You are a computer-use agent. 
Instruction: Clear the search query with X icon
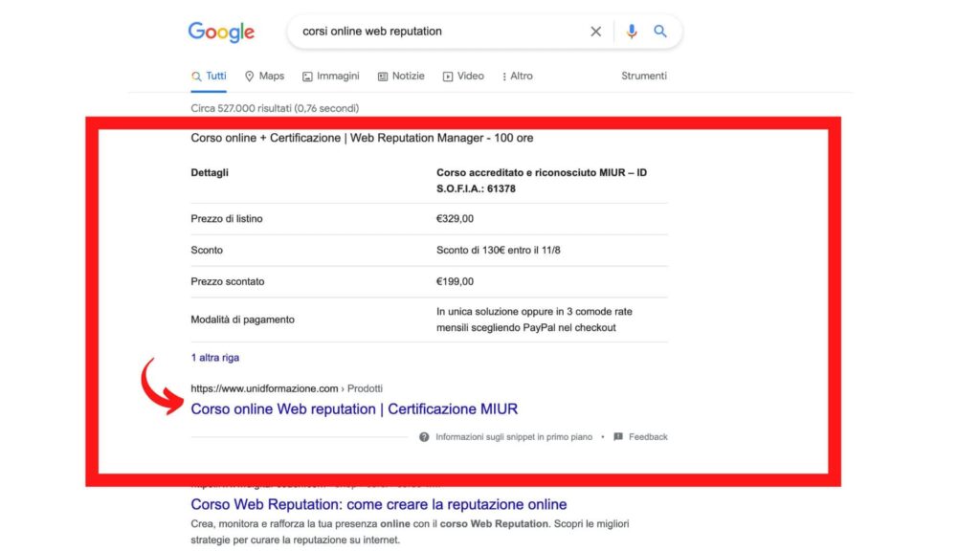coord(595,32)
